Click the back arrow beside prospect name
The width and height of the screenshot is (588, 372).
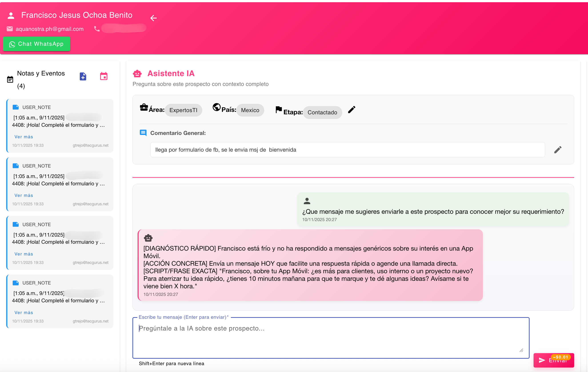coord(153,18)
